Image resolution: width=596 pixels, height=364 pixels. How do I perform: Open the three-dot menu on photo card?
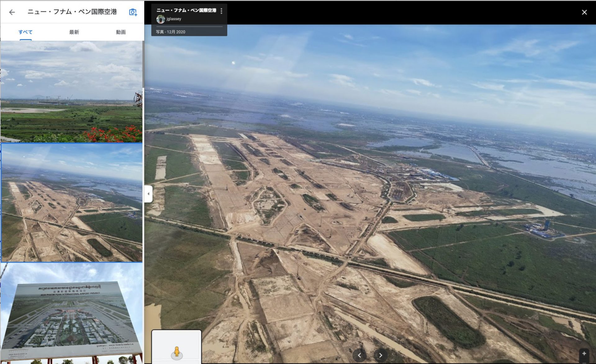[221, 11]
